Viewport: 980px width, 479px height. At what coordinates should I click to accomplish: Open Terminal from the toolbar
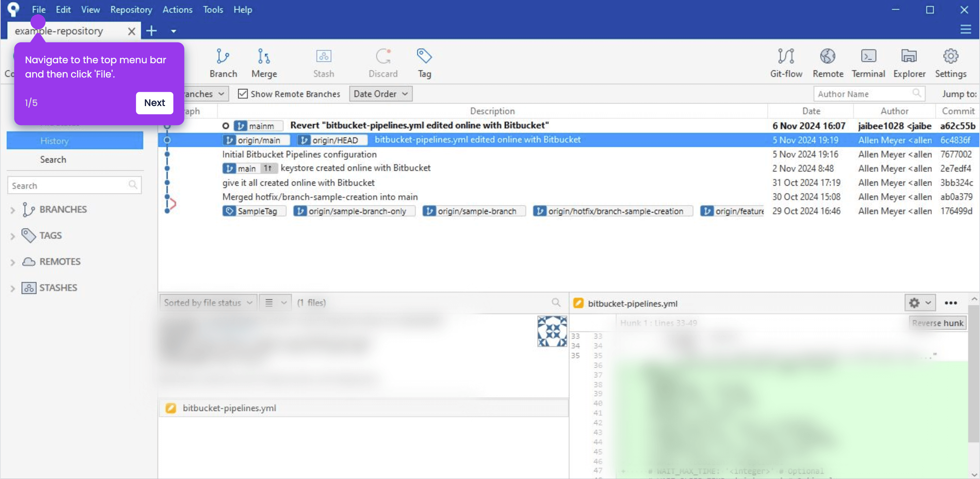coord(868,63)
